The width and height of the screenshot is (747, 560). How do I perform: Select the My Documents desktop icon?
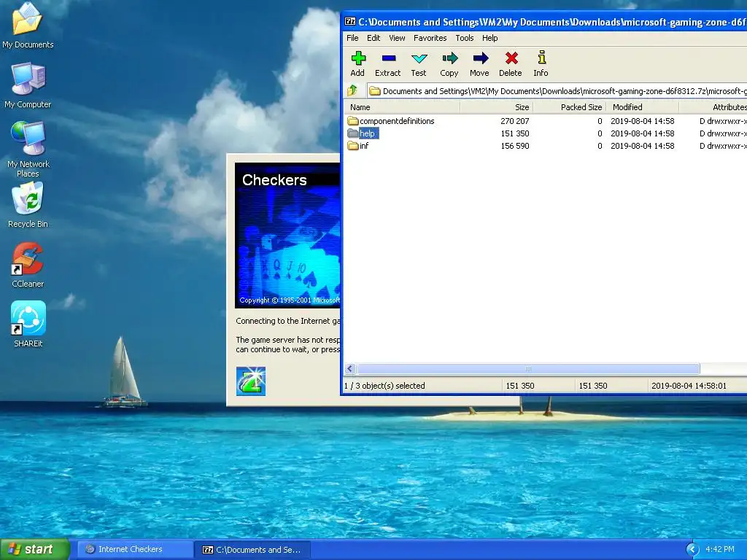click(x=28, y=26)
